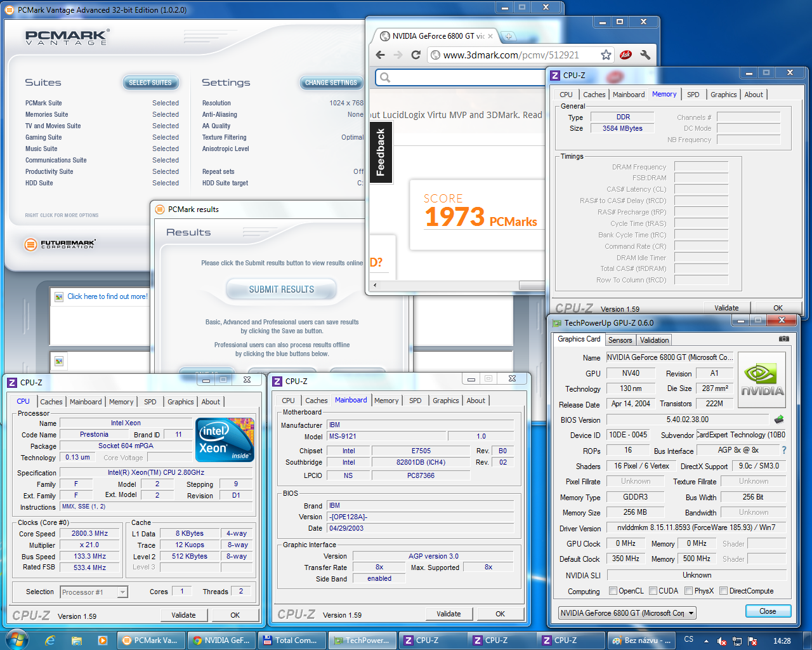The height and width of the screenshot is (650, 812).
Task: Click the Intel Xeon inside logo
Action: 225,439
